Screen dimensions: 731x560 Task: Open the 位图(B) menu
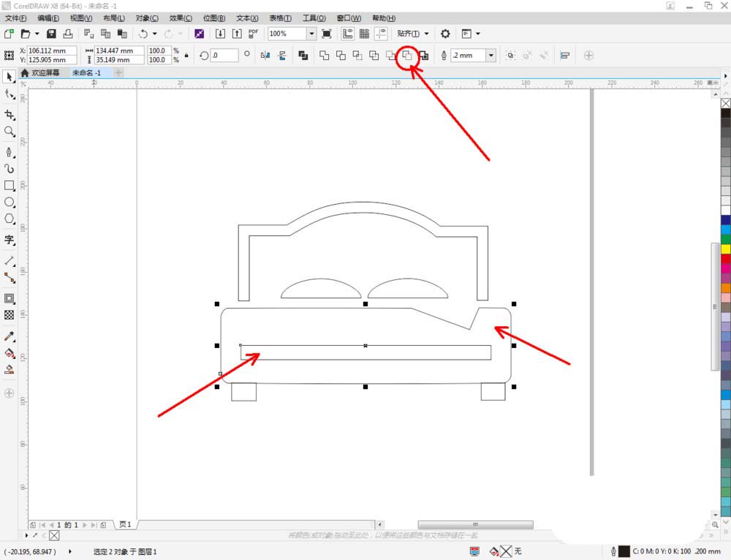click(x=214, y=18)
